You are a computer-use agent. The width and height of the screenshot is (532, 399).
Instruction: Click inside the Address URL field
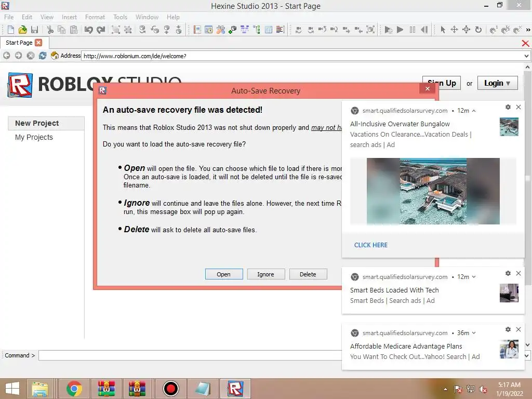[302, 56]
